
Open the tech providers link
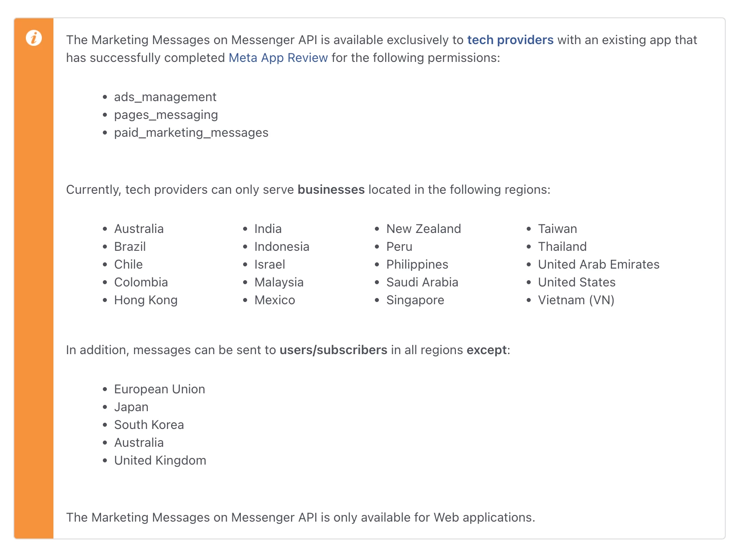point(510,40)
